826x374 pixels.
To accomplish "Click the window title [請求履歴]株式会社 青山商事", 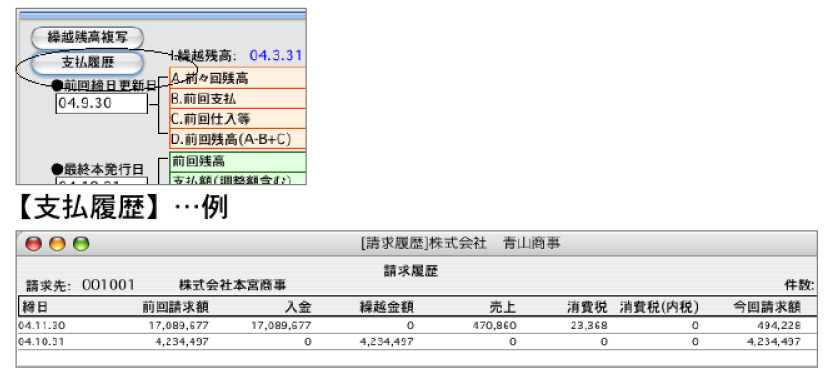I will pos(460,243).
